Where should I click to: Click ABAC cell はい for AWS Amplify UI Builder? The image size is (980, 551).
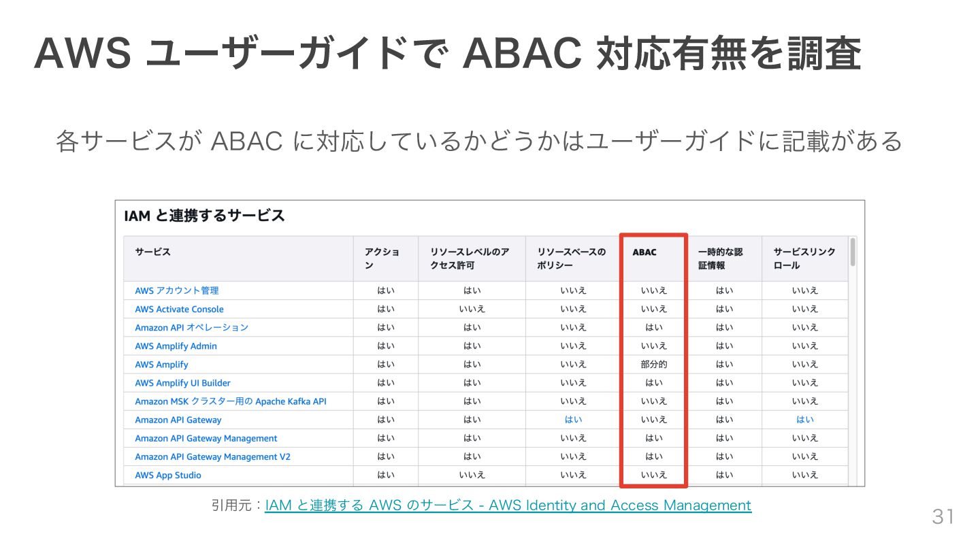(654, 383)
